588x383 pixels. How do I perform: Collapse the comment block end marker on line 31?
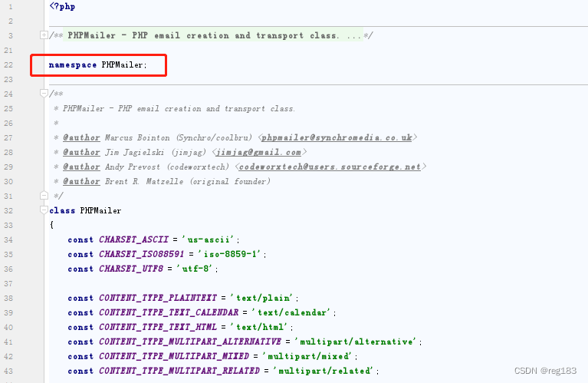pyautogui.click(x=44, y=196)
